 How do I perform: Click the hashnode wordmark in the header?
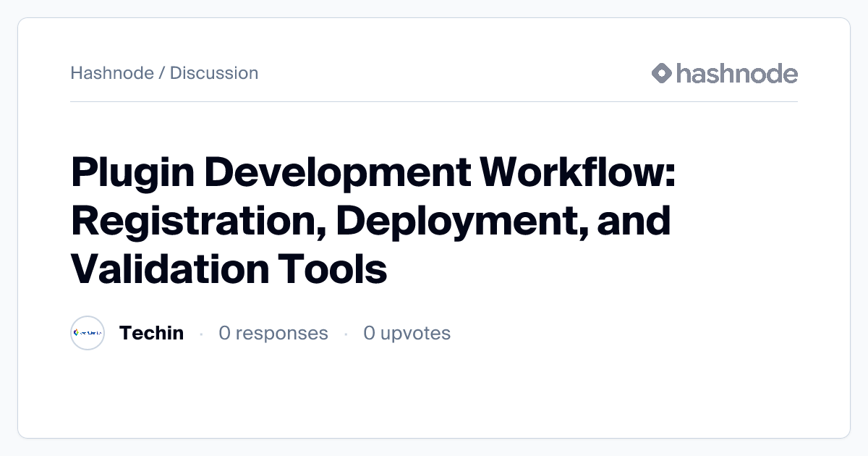[x=734, y=73]
